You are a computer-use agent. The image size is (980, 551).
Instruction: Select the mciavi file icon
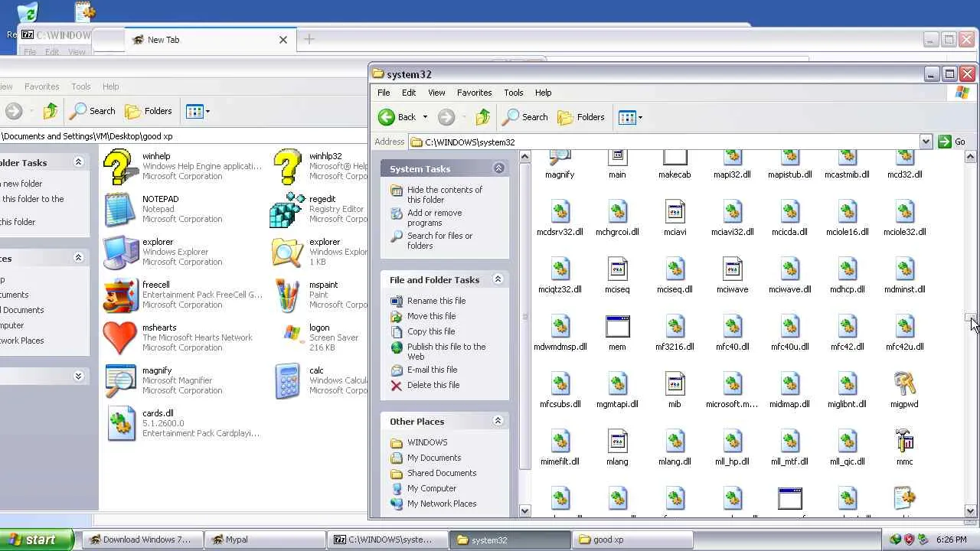click(675, 211)
